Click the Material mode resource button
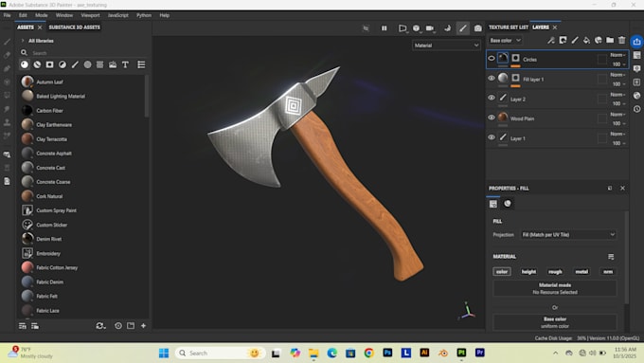Viewport: 644px width, 363px height. click(x=554, y=288)
